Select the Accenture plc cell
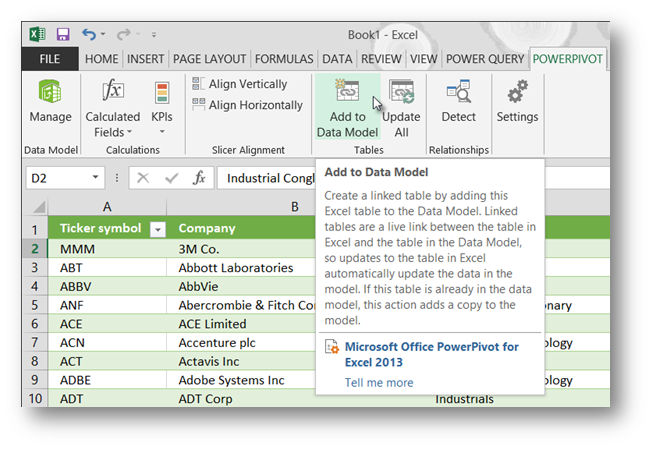Screen dimensions: 652x449 pos(241,343)
